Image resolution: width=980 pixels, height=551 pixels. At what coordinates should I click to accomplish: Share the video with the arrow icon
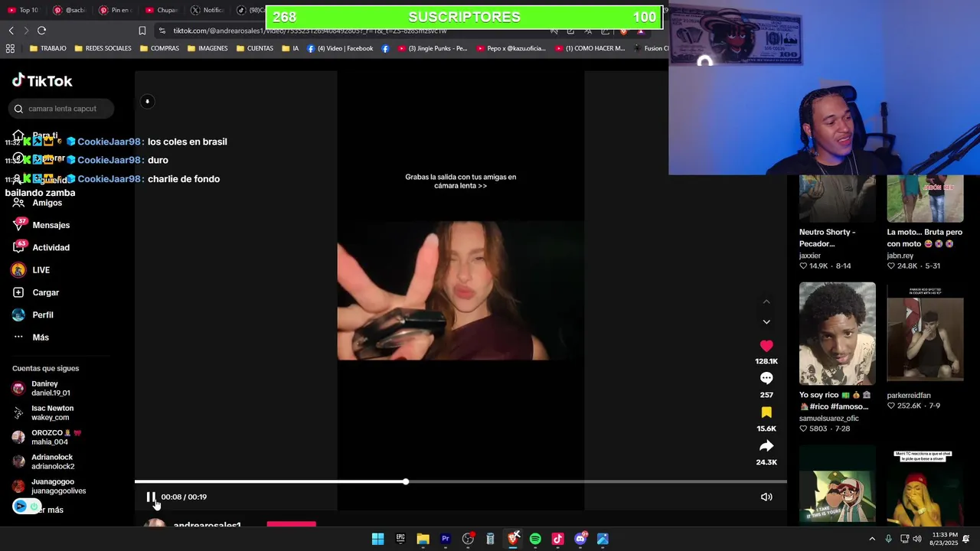point(766,446)
